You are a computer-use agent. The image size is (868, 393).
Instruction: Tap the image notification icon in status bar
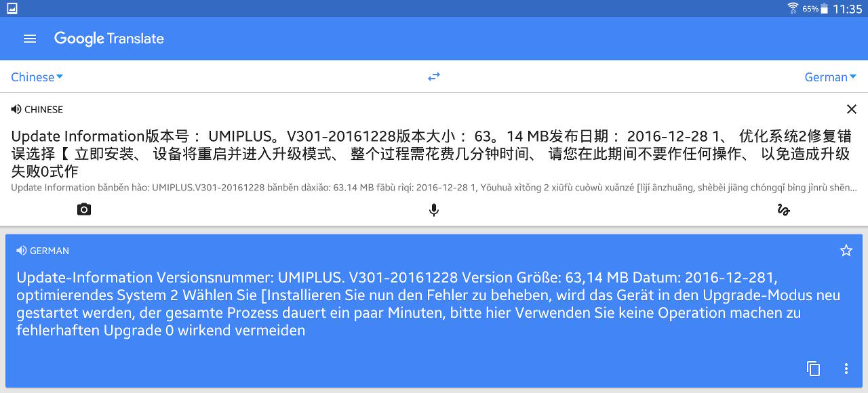click(12, 8)
